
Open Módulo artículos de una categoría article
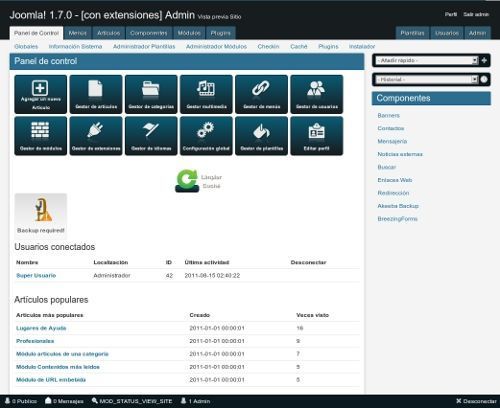click(x=62, y=354)
